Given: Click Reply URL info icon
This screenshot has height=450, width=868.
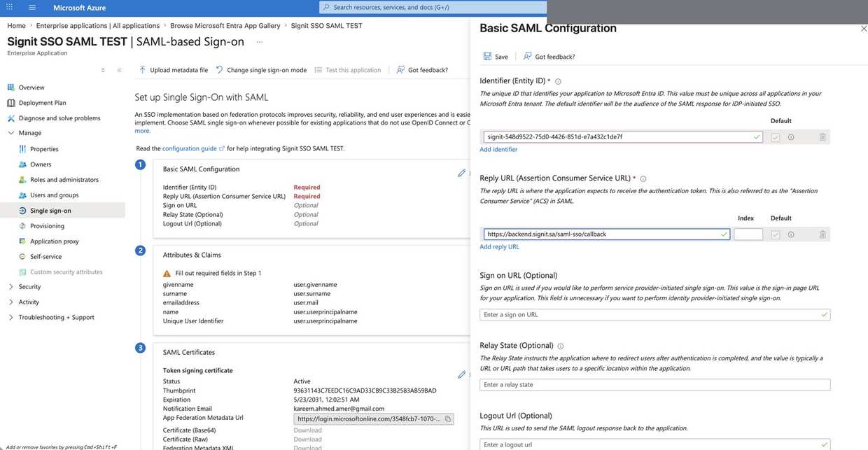Looking at the screenshot, I should [x=643, y=178].
